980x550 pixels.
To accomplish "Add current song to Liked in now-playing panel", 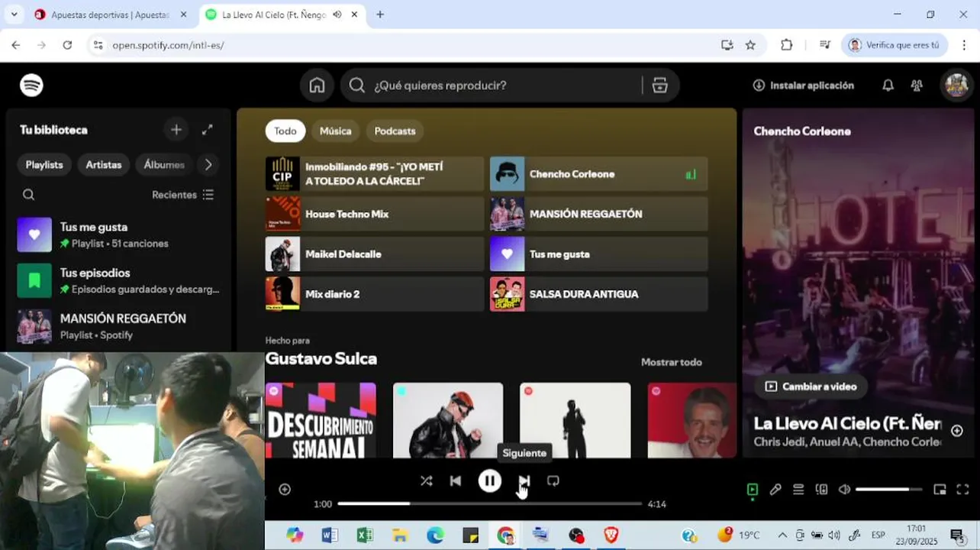I will coord(957,431).
